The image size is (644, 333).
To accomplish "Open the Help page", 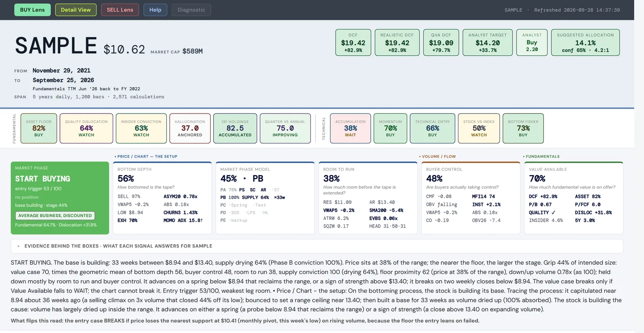I will pyautogui.click(x=155, y=10).
